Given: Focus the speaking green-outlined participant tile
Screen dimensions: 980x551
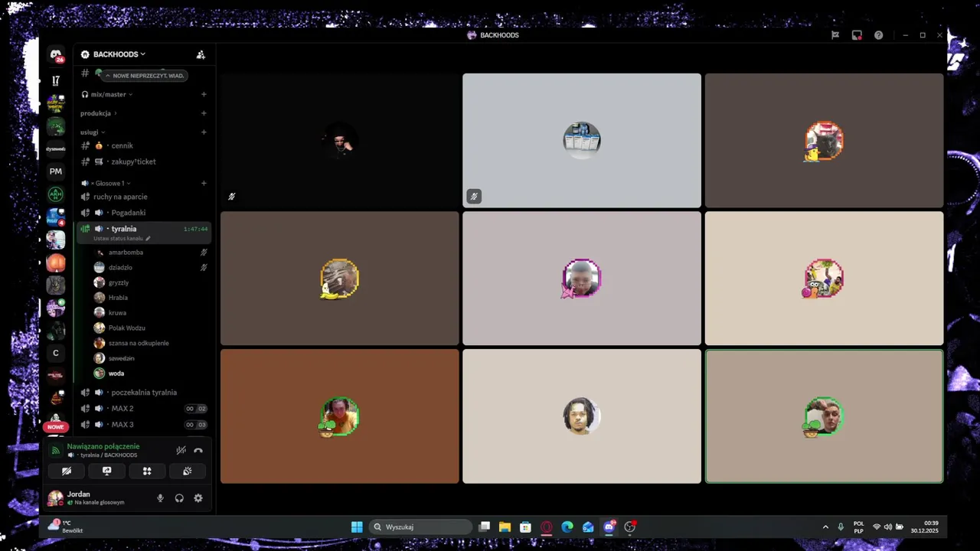Looking at the screenshot, I should 824,416.
